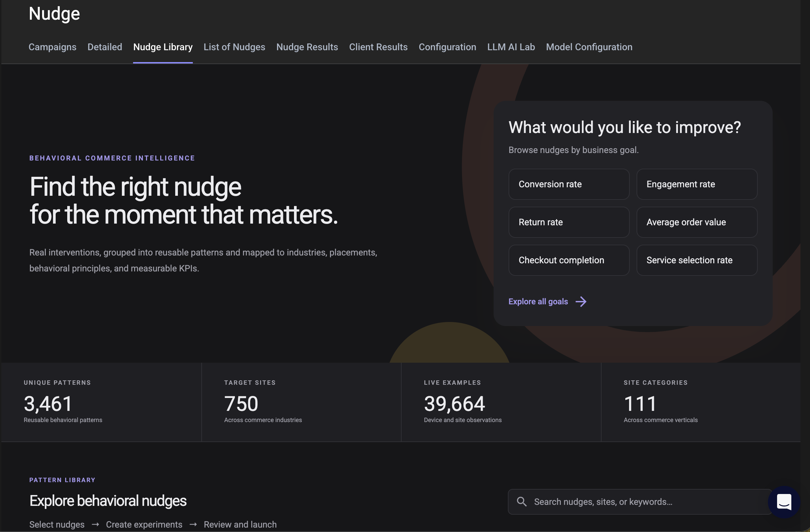This screenshot has height=532, width=810.
Task: Click the Select nudges step text
Action: tap(57, 525)
